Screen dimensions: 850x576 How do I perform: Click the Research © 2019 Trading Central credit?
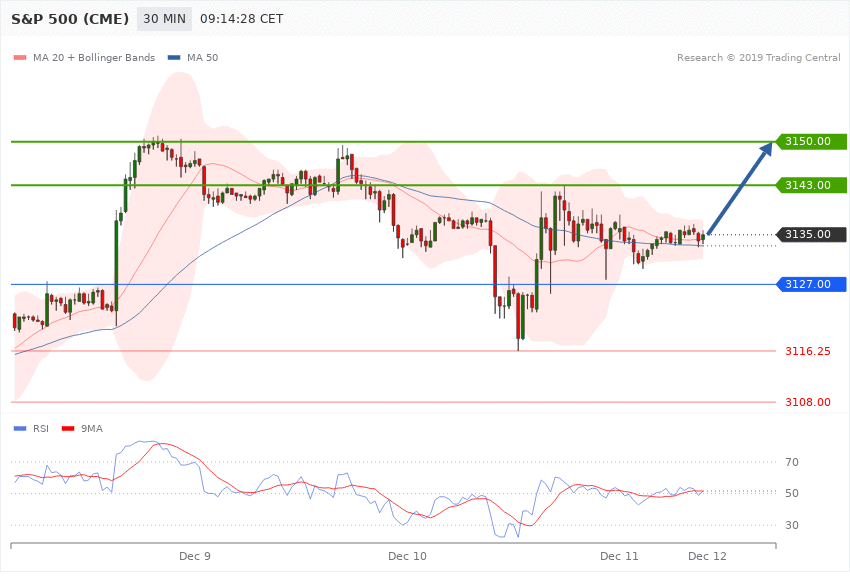[x=758, y=57]
